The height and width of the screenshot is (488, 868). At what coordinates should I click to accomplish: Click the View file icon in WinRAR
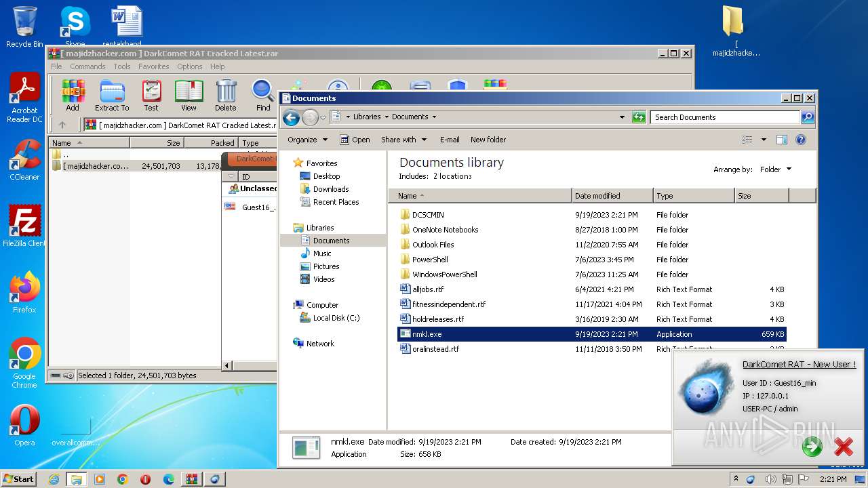coord(189,95)
